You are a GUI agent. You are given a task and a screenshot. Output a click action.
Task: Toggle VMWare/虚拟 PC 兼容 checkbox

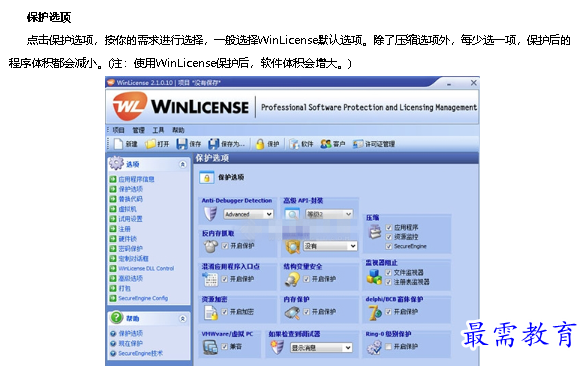click(x=225, y=347)
